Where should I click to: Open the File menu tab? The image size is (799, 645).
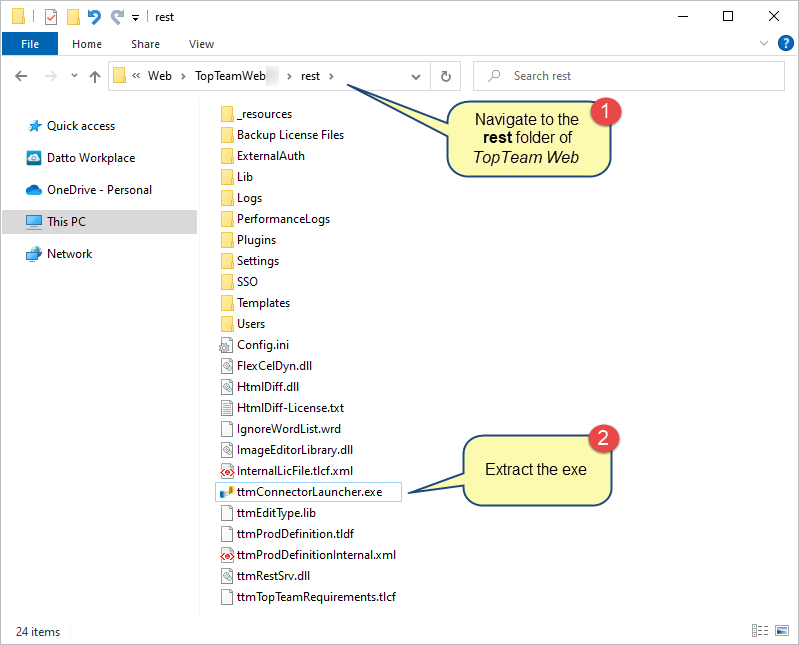pos(30,44)
